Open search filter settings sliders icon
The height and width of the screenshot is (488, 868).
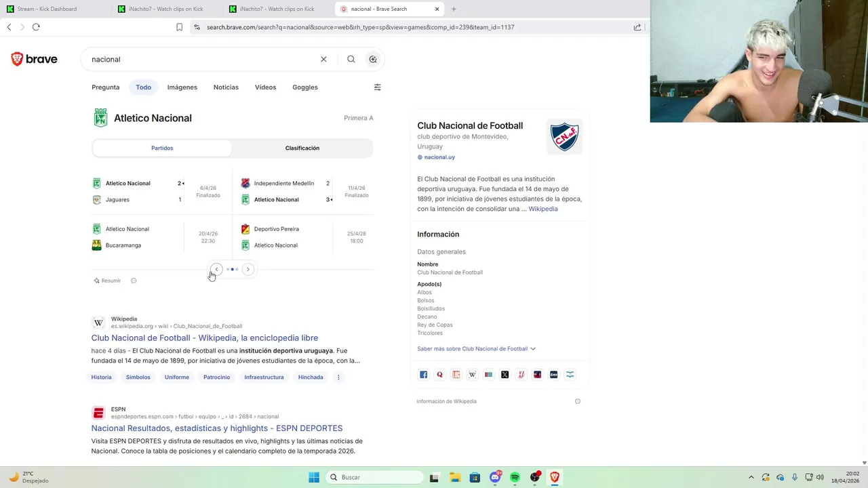[x=378, y=87]
